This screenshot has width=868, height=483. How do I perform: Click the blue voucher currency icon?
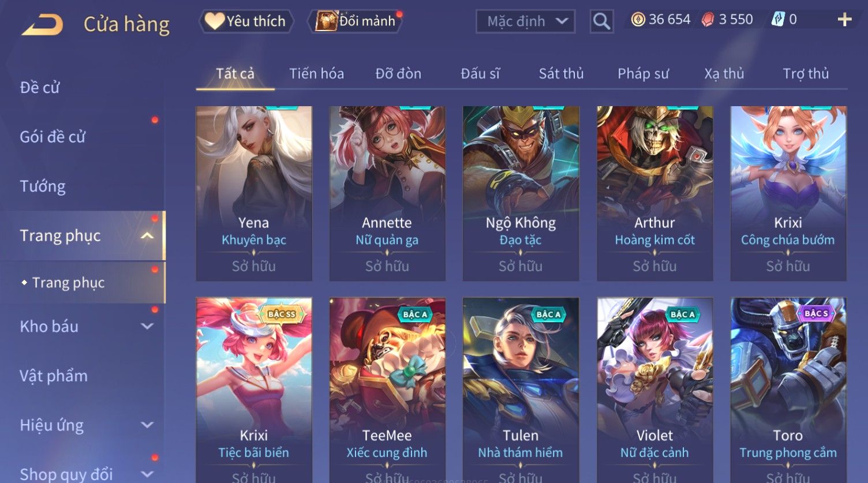coord(778,20)
